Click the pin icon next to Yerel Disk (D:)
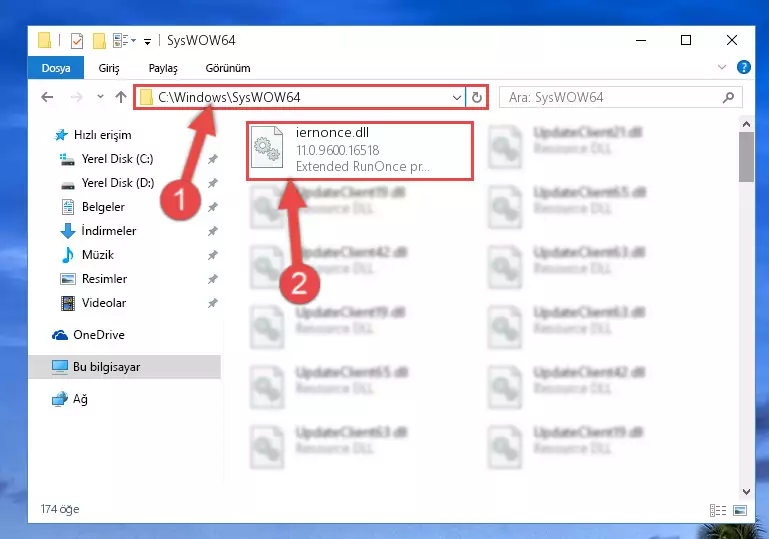The image size is (769, 539). pyautogui.click(x=212, y=183)
